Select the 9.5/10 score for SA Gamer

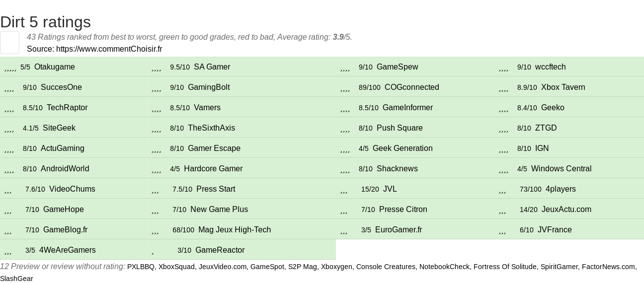click(x=180, y=67)
